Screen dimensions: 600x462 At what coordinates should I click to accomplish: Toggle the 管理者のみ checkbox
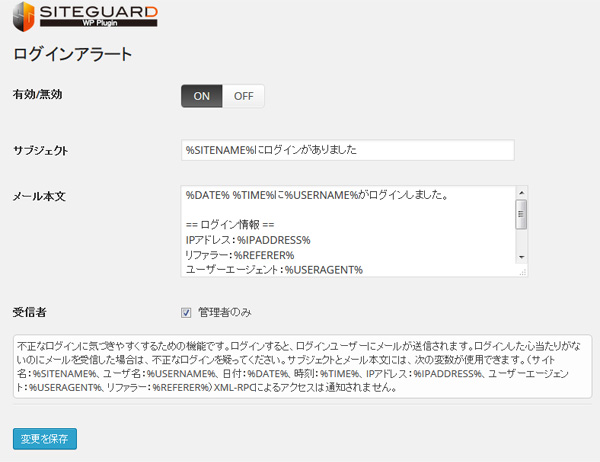pos(186,313)
